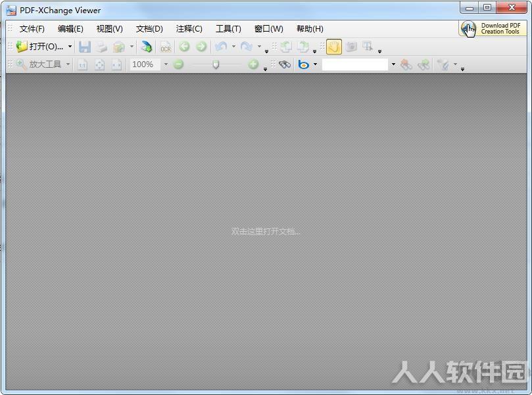Expand rotate toolbar overflow options arrow

314,51
